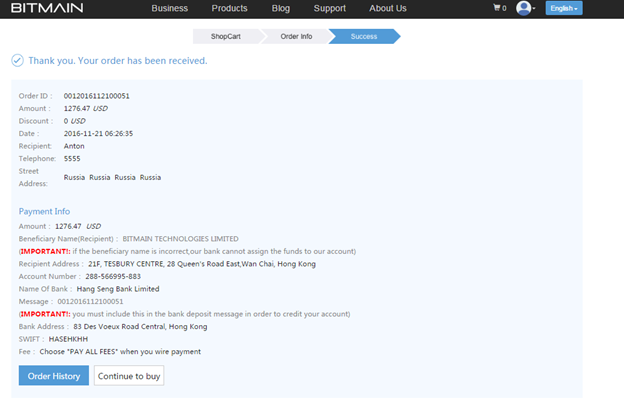Click the SWIFT code HASEHKHH
This screenshot has width=624, height=413.
[x=70, y=339]
